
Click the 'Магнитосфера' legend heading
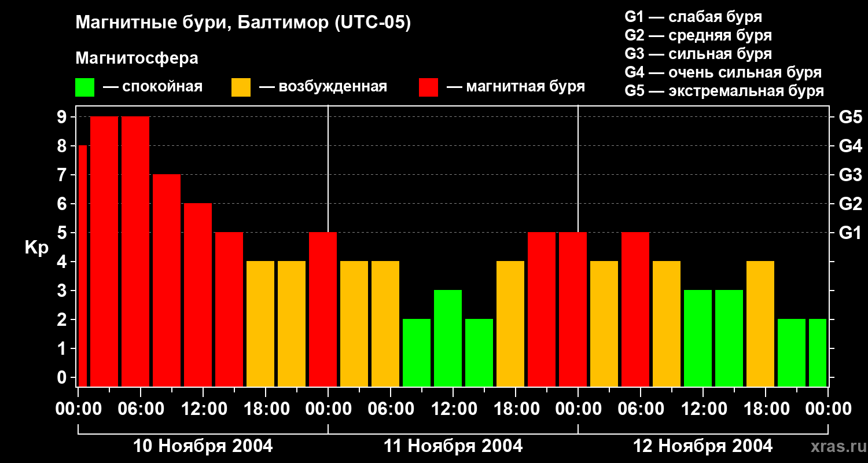(137, 58)
